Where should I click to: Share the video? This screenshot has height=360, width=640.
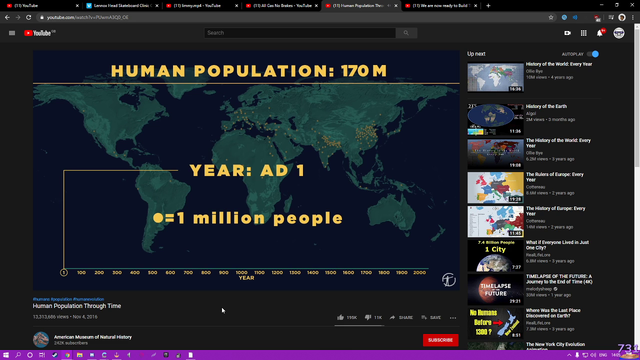[x=401, y=317]
